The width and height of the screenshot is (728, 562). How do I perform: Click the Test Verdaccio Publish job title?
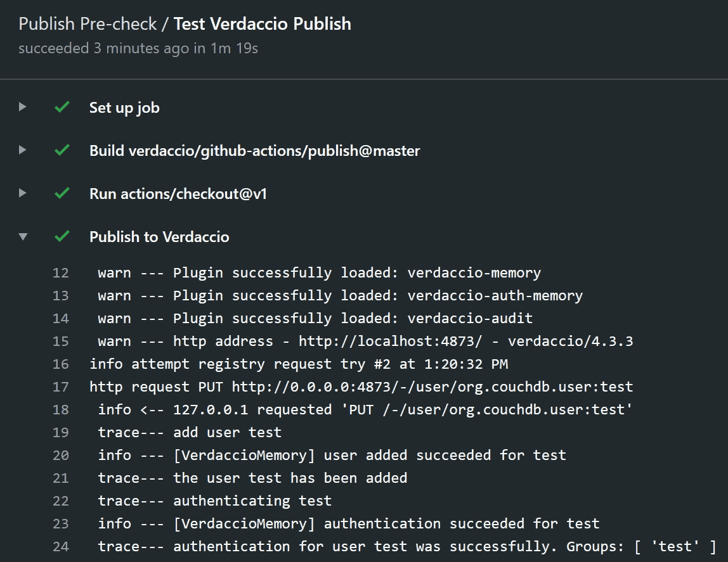click(262, 24)
